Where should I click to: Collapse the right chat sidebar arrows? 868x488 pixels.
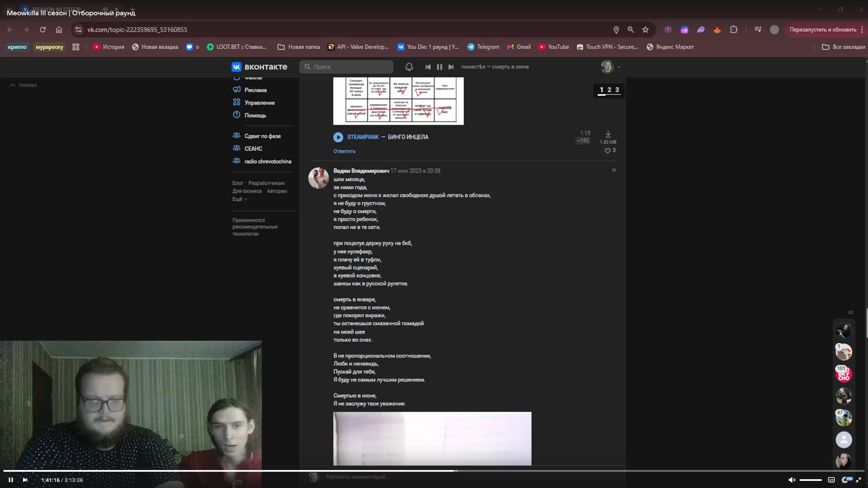(850, 312)
